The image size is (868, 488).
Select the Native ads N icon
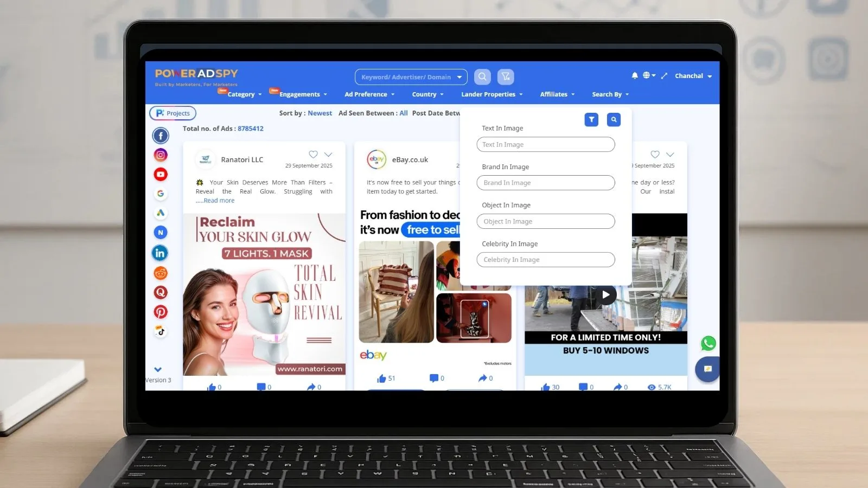161,233
